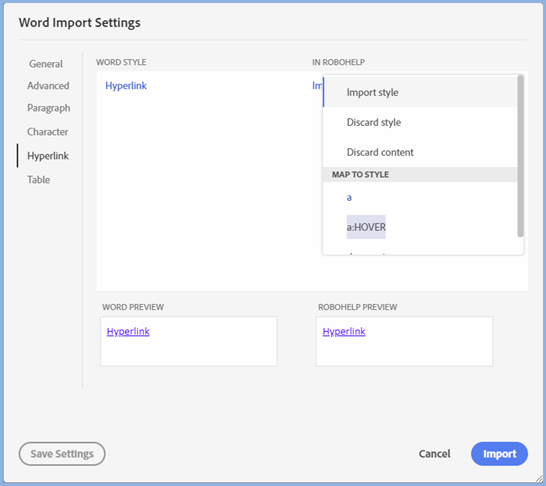The height and width of the screenshot is (486, 546).
Task: Click the Hyperlink link in Word Preview
Action: [x=128, y=331]
